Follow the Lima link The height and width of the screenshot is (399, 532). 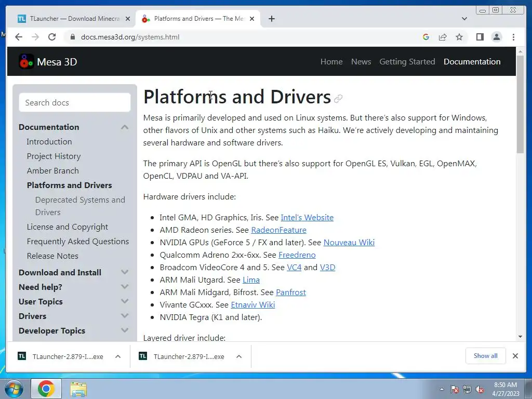(x=251, y=280)
